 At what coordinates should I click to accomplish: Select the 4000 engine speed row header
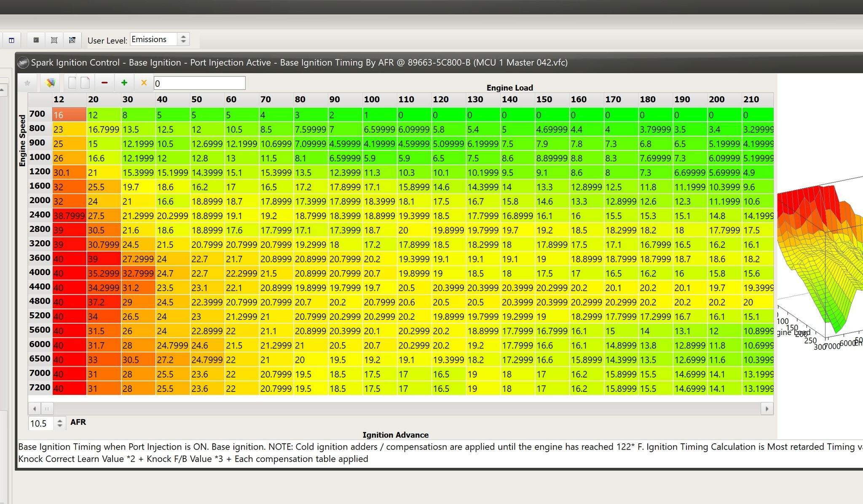(x=40, y=272)
